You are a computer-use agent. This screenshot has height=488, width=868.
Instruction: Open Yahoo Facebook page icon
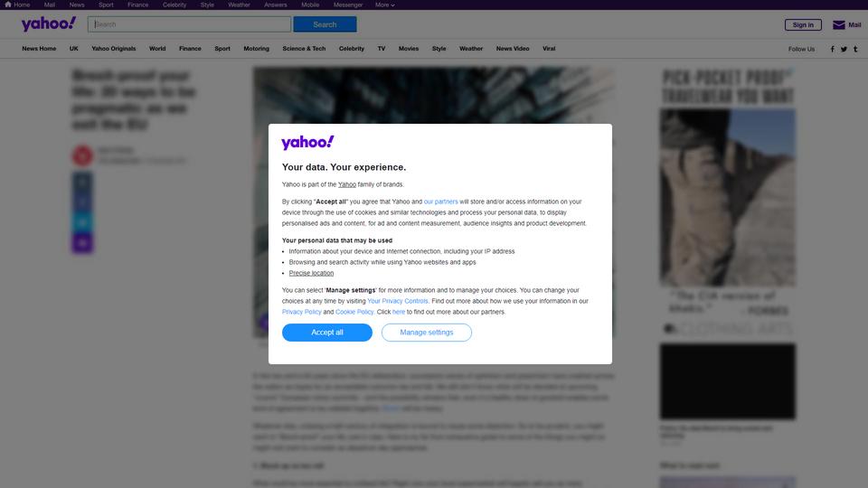[x=832, y=49]
